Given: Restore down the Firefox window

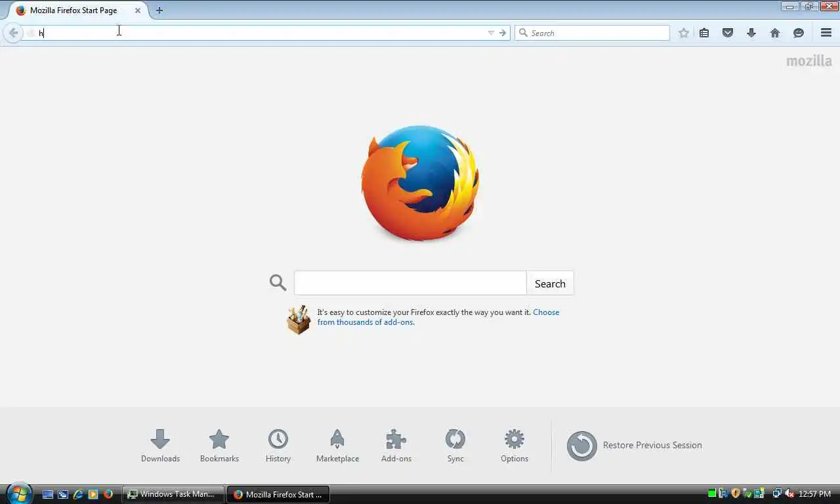Looking at the screenshot, I should click(808, 7).
